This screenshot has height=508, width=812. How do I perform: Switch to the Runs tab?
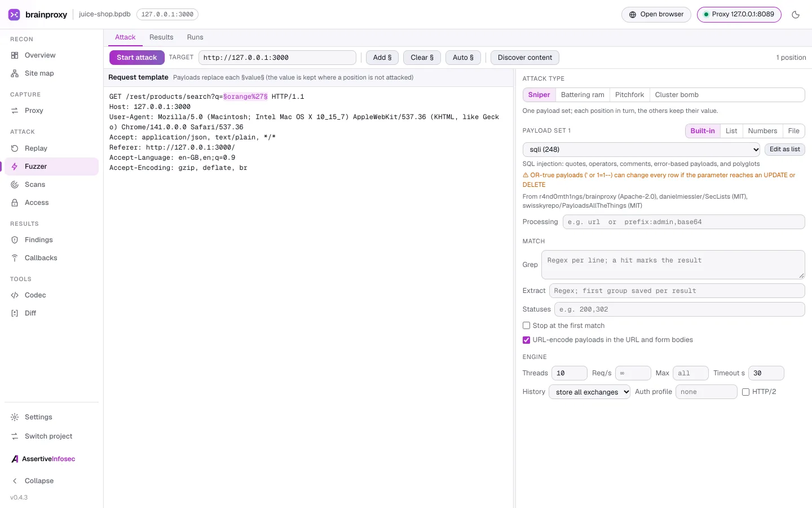pos(195,37)
